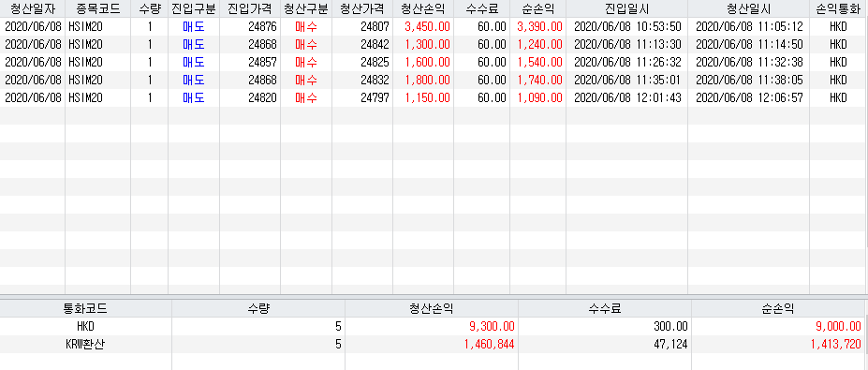
Task: Select the HKD summary row label
Action: coord(86,326)
